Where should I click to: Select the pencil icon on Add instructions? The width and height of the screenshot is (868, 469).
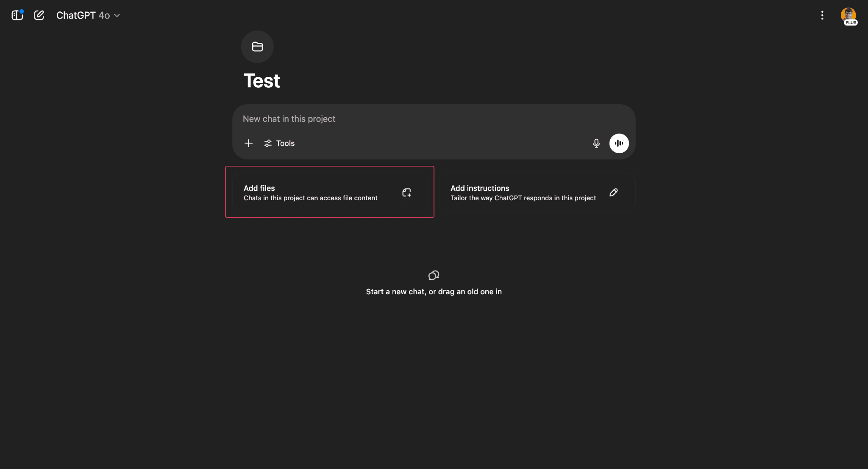(x=613, y=193)
